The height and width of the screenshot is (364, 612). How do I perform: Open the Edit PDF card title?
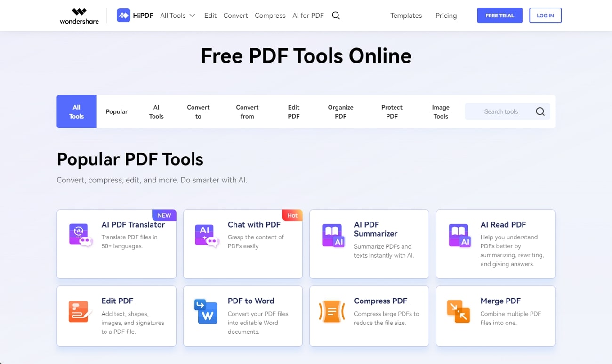[x=117, y=301]
